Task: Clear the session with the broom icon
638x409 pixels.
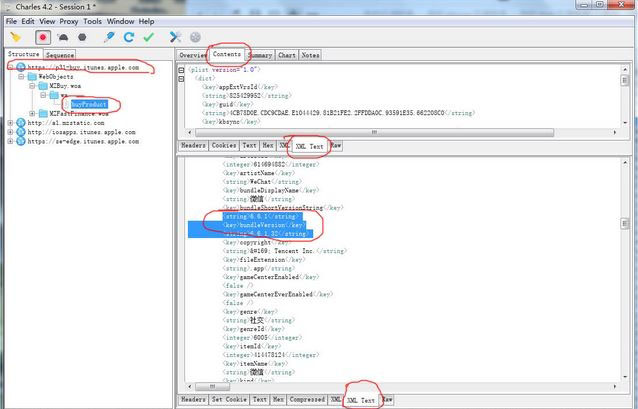Action: coord(15,37)
